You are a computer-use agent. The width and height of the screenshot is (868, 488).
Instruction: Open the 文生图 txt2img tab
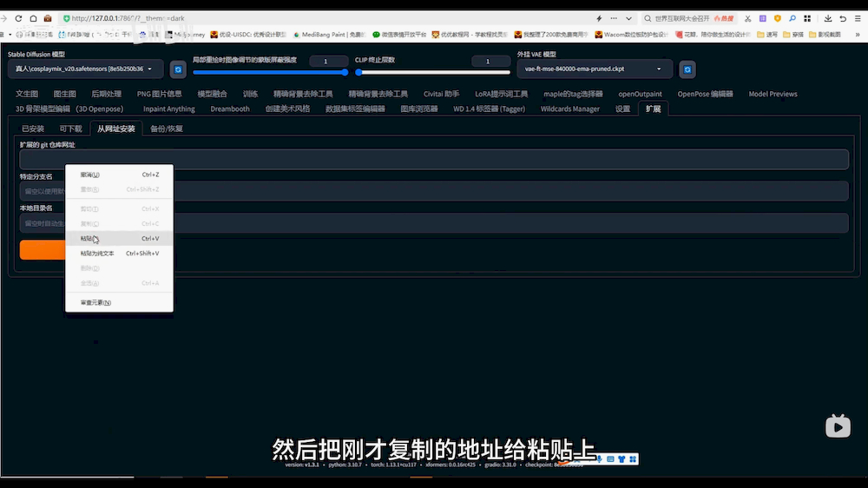click(x=27, y=94)
